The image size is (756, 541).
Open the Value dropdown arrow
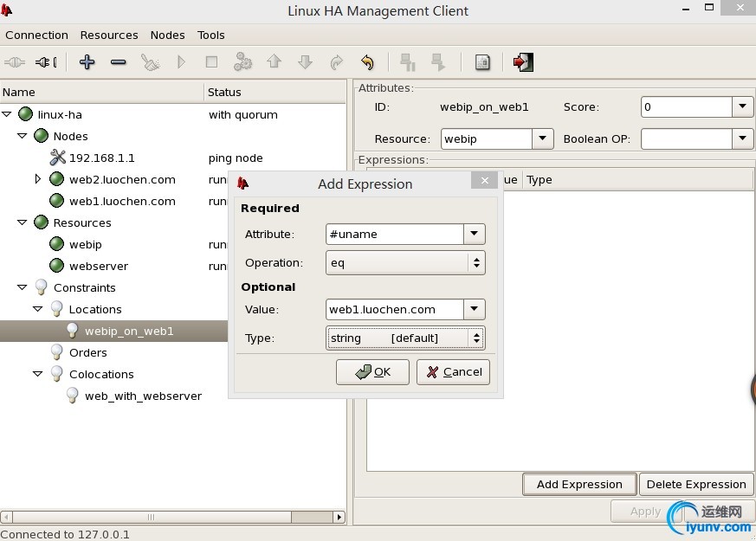(475, 309)
